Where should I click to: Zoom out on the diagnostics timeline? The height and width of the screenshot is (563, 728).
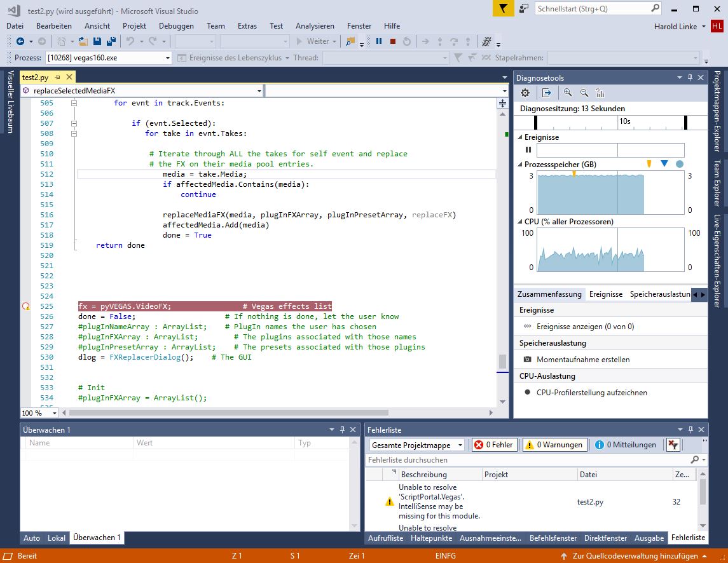point(584,93)
